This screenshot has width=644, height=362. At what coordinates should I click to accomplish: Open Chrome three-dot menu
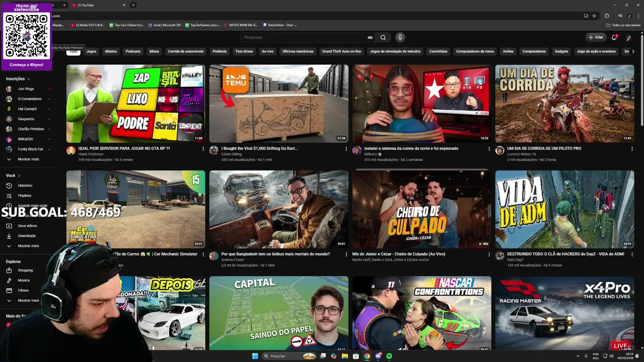coord(637,16)
